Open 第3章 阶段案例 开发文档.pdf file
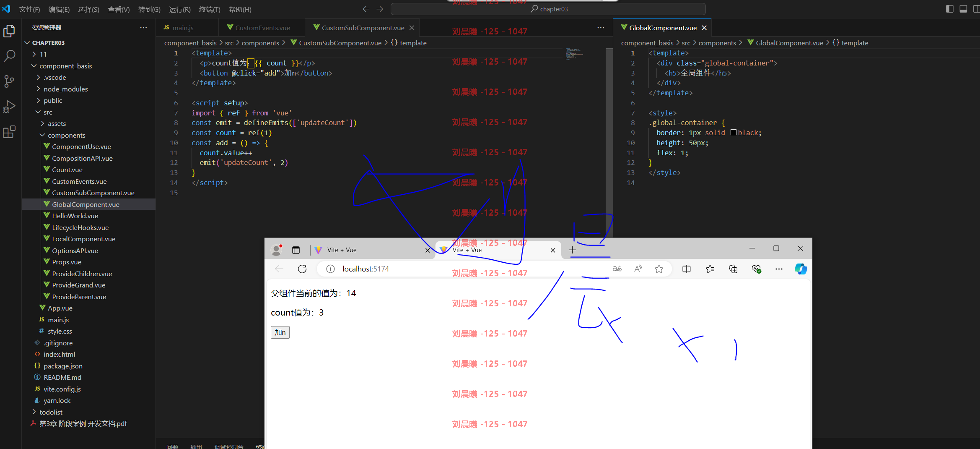The height and width of the screenshot is (449, 980). pyautogui.click(x=83, y=423)
